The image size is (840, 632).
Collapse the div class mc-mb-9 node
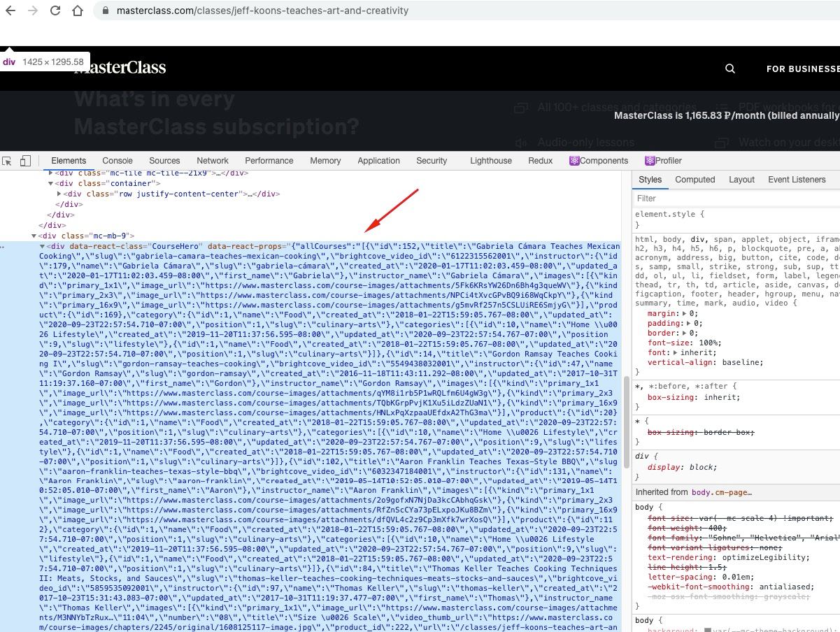tap(34, 236)
